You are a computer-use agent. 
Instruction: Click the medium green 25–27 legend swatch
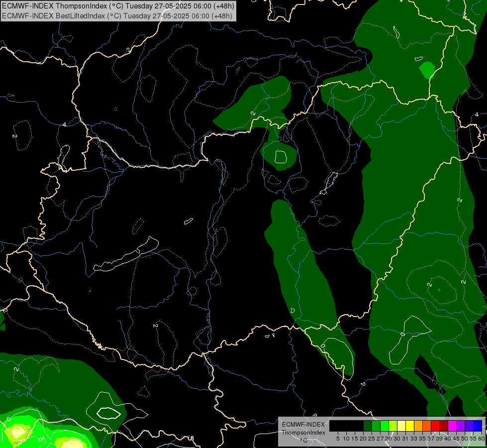click(376, 426)
